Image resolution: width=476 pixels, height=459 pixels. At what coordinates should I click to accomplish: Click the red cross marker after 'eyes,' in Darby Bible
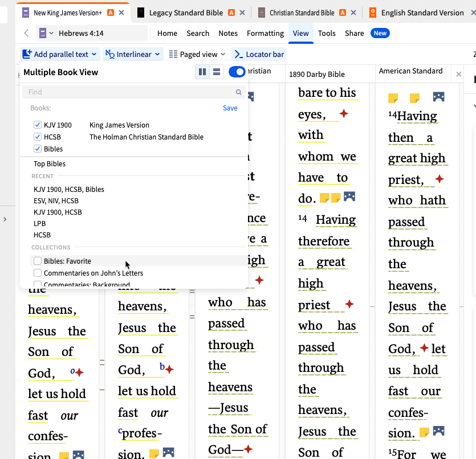[x=344, y=114]
